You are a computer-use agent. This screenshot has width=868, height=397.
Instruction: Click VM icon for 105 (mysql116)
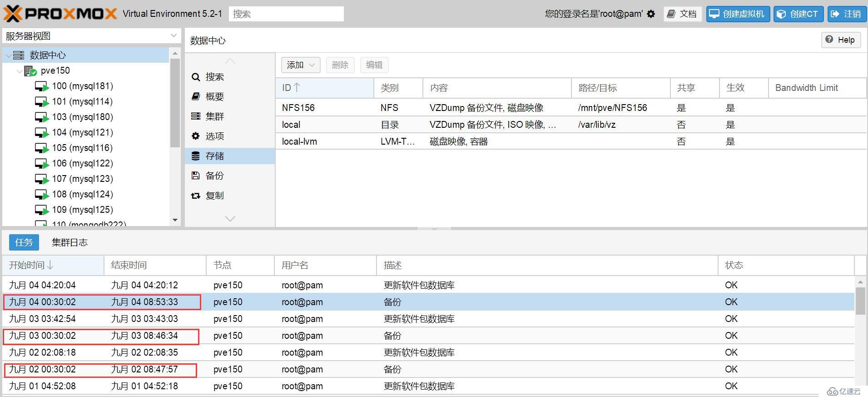42,148
